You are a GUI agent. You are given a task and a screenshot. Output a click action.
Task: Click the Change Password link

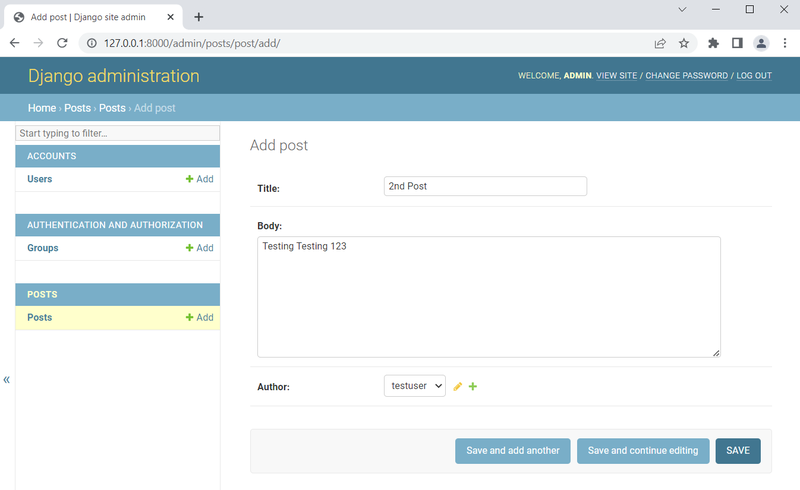pyautogui.click(x=687, y=76)
